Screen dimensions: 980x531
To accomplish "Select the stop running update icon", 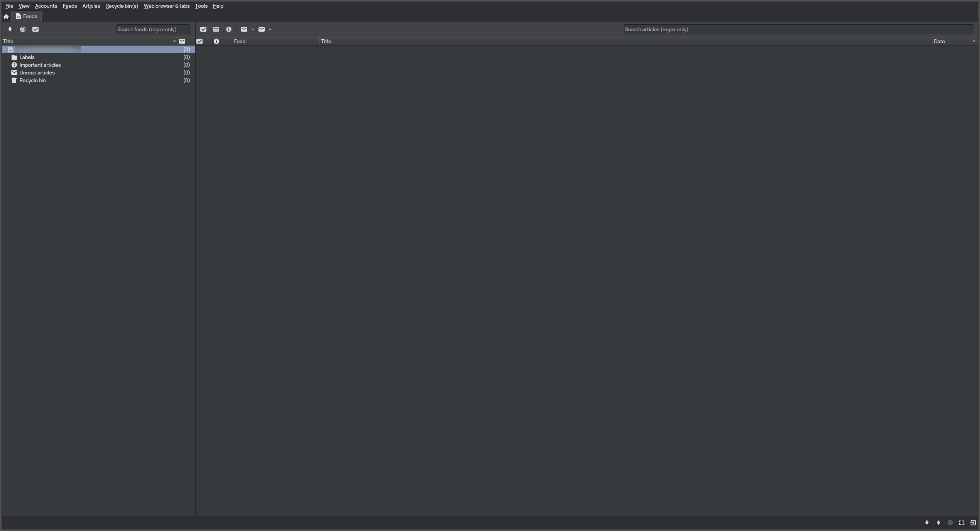I will (22, 29).
